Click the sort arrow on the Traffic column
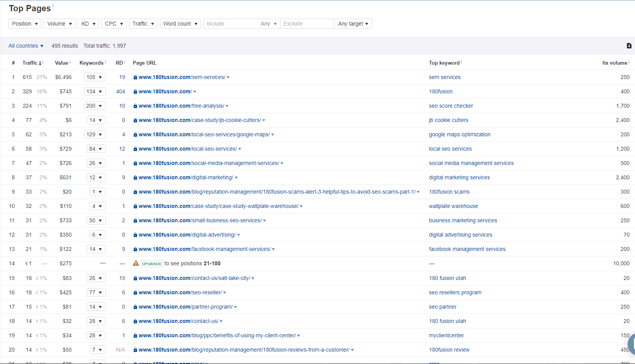The width and height of the screenshot is (635, 364). 40,63
